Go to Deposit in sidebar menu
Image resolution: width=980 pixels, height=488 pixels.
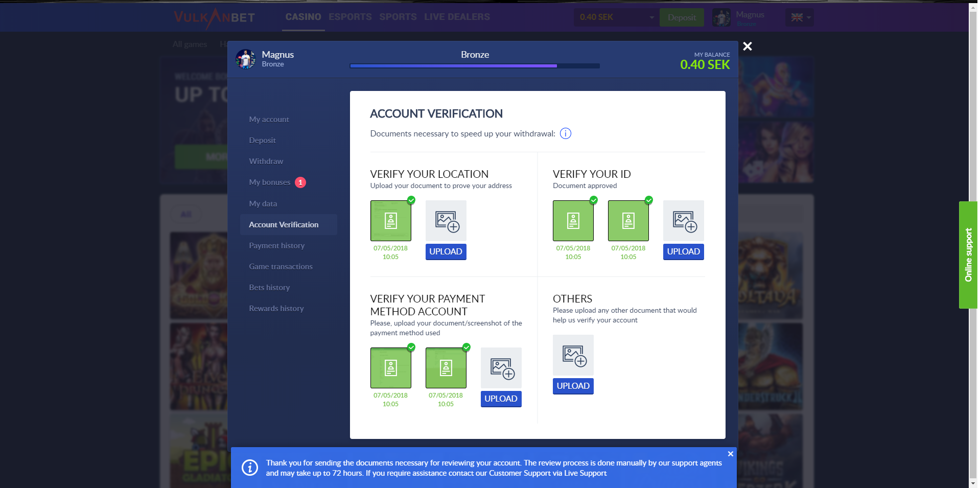point(262,140)
